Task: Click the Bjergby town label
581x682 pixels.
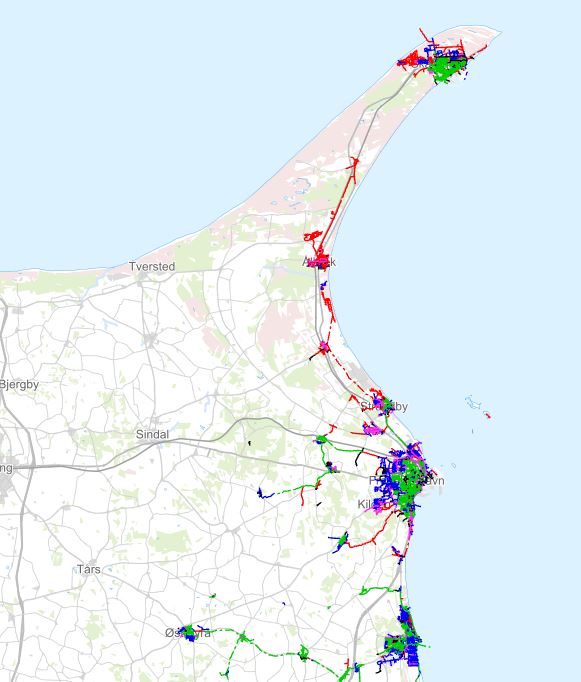Action: pos(19,385)
